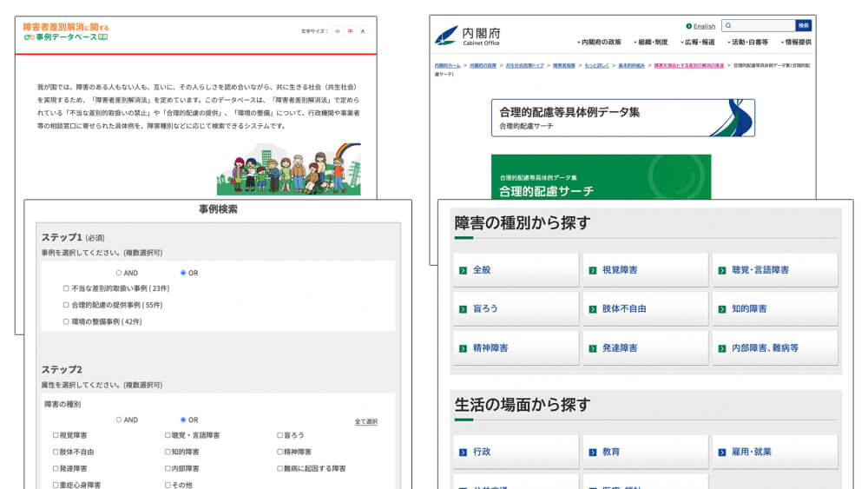The width and height of the screenshot is (868, 489).
Task: Open 基本的枠組み breadcrumb link
Action: pyautogui.click(x=631, y=65)
